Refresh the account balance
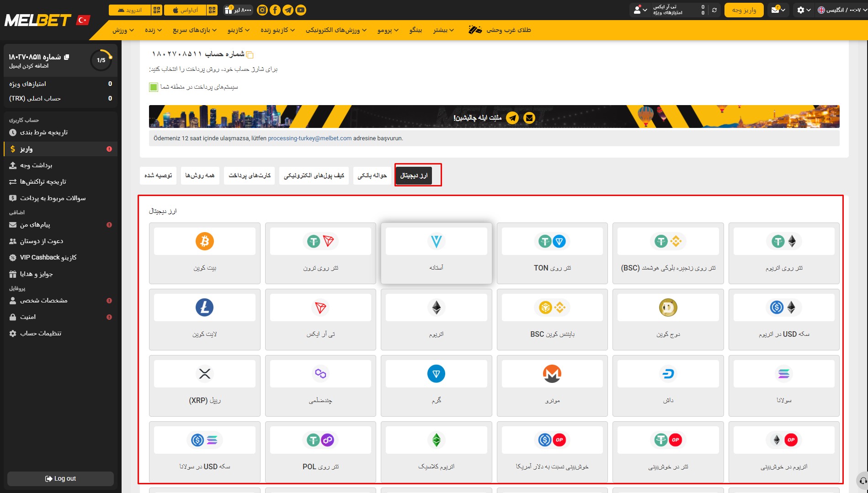Screen dimensions: 868x493 (x=714, y=10)
